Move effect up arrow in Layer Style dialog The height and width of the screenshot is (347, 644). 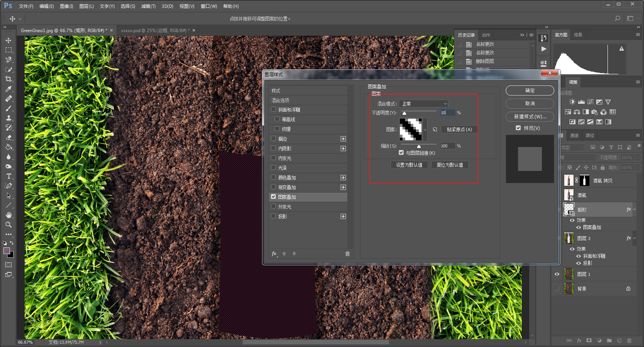point(284,254)
